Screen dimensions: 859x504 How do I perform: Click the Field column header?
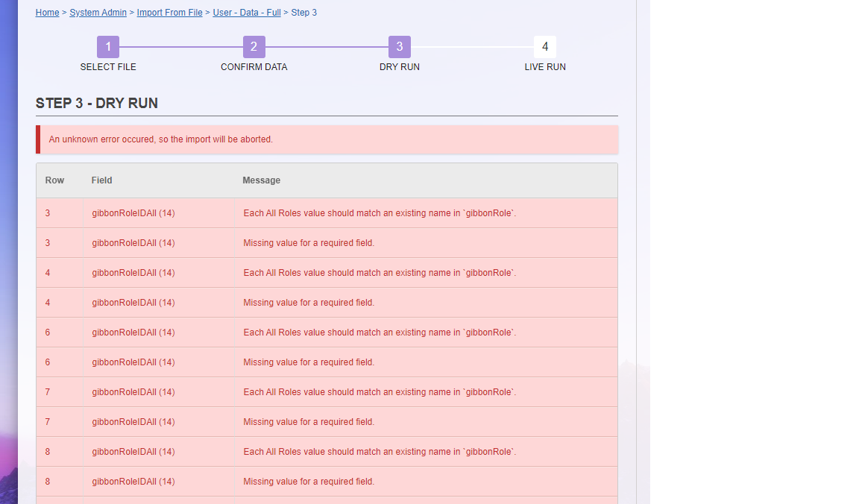pos(102,180)
